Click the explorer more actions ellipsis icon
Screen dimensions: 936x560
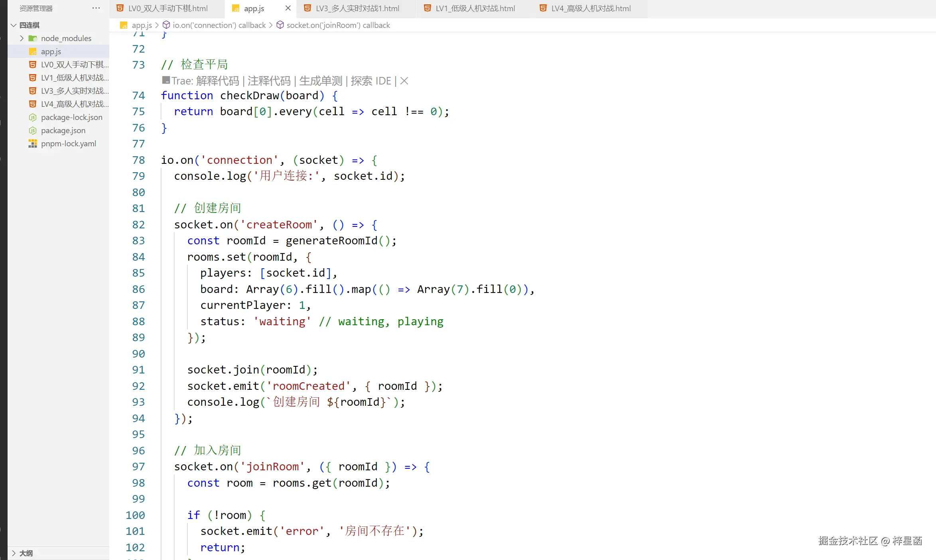point(96,8)
